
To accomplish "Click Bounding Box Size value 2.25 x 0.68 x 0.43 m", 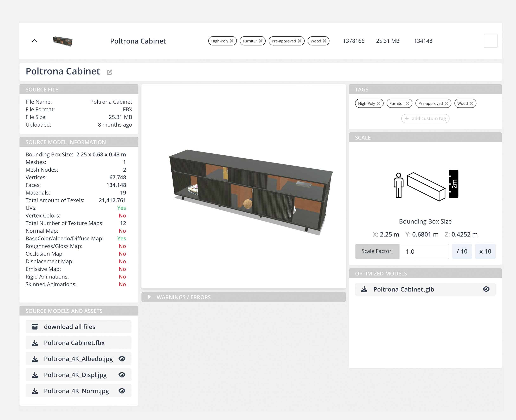I will point(101,154).
